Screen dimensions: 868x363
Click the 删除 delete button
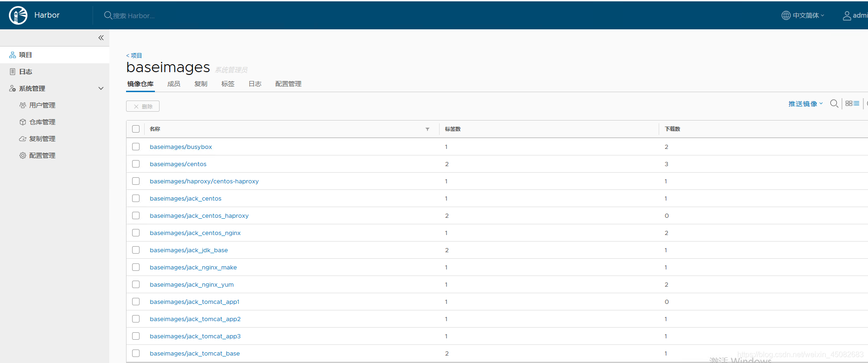(x=143, y=106)
